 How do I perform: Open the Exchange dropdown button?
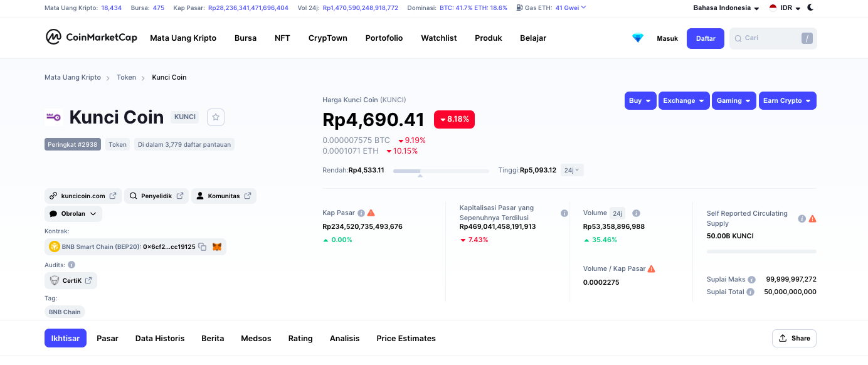[684, 101]
